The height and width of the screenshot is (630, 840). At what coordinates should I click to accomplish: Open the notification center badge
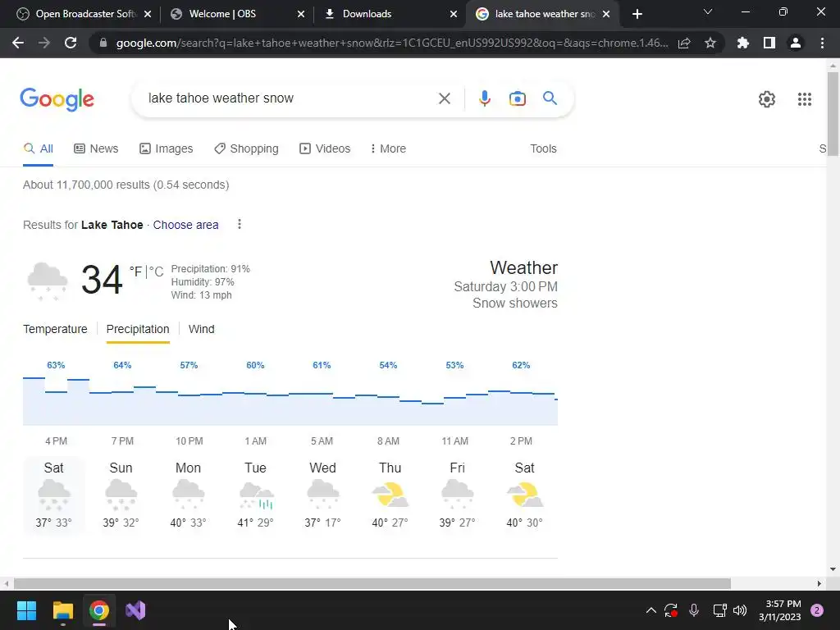817,610
